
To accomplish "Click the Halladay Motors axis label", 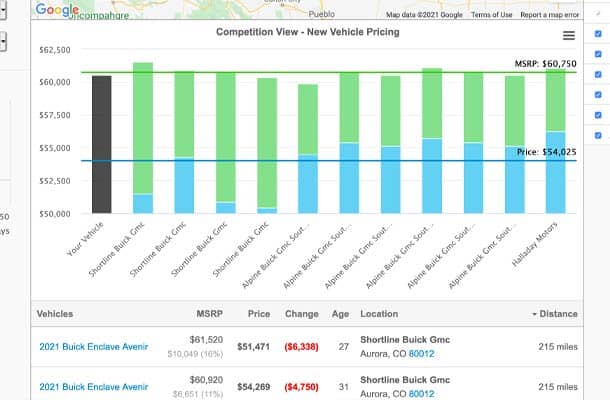I will click(535, 244).
